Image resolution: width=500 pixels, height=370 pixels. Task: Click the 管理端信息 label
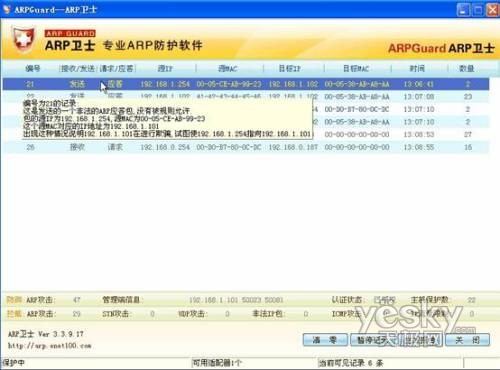coord(122,300)
